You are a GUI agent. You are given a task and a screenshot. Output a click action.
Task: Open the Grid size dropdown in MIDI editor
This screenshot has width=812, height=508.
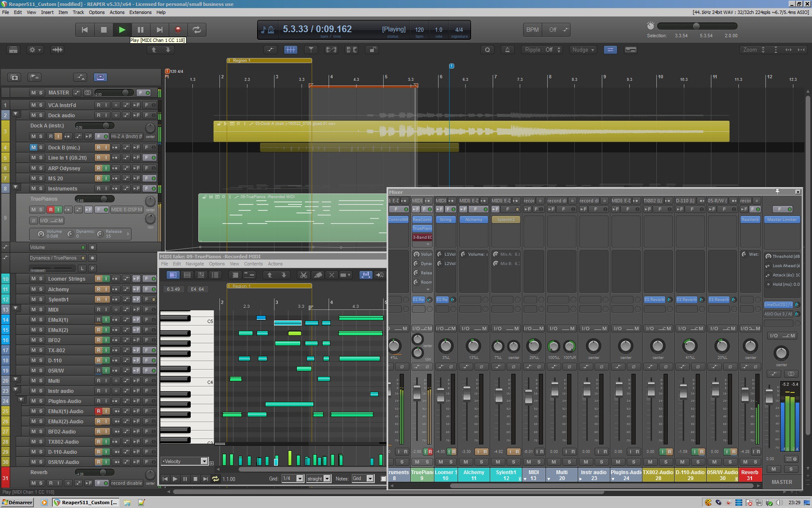point(298,479)
